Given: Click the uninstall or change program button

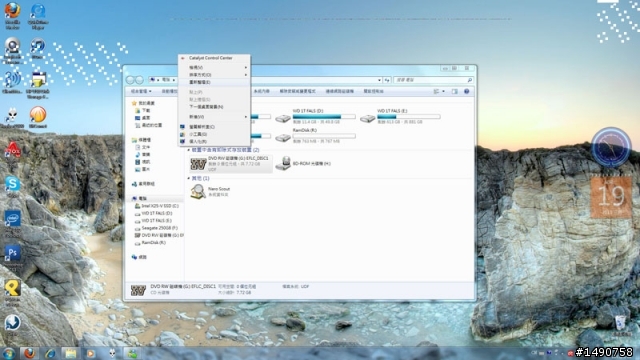Looking at the screenshot, I should (x=297, y=91).
